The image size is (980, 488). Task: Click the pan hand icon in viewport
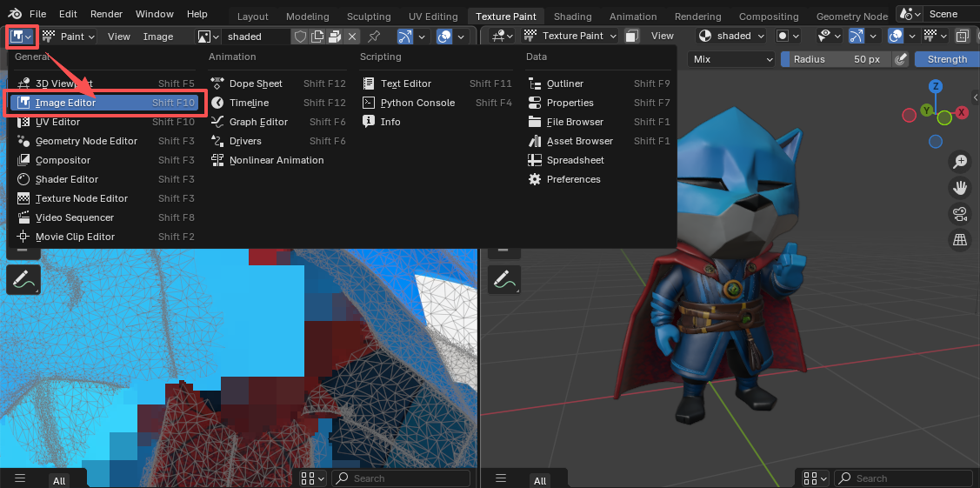click(960, 188)
